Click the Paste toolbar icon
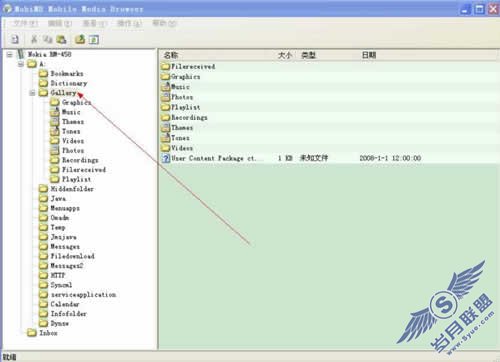Image resolution: width=500 pixels, height=362 pixels. point(61,39)
